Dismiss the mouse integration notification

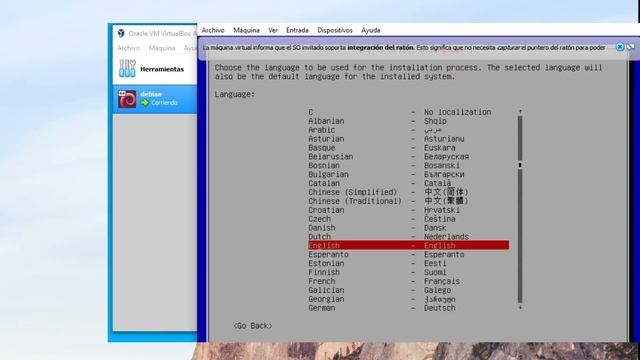[620, 47]
